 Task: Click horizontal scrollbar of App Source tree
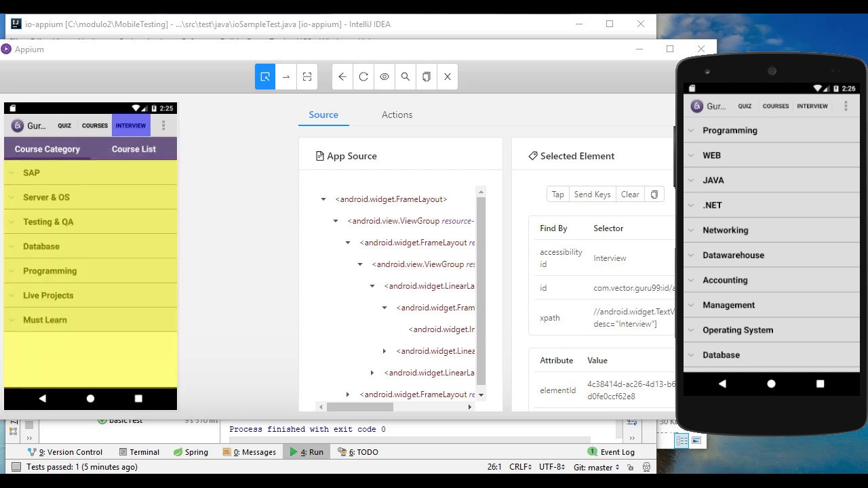tap(359, 407)
